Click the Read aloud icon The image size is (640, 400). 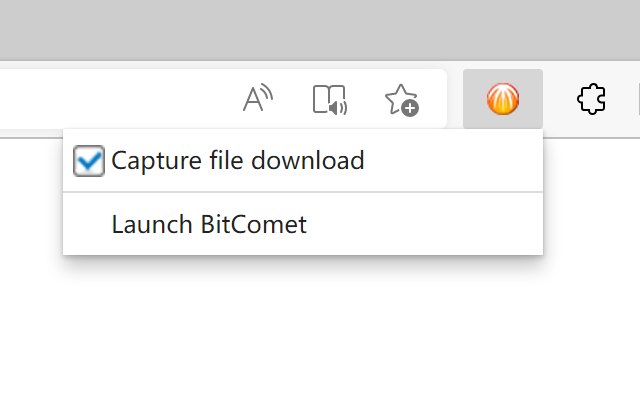click(258, 99)
